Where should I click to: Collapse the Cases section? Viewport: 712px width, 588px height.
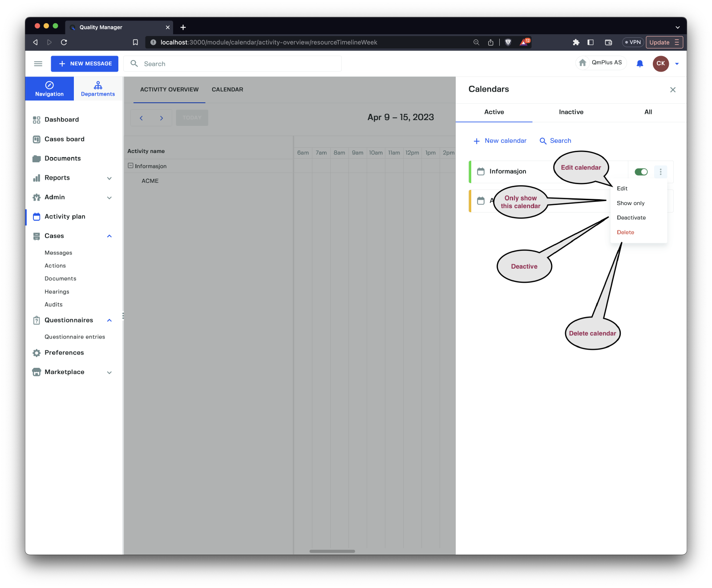pyautogui.click(x=109, y=236)
